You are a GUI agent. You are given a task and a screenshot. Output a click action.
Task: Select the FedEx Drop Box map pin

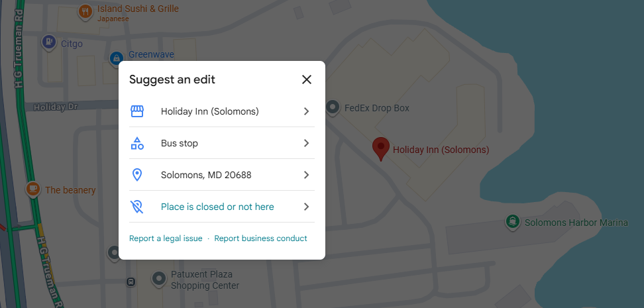click(333, 107)
